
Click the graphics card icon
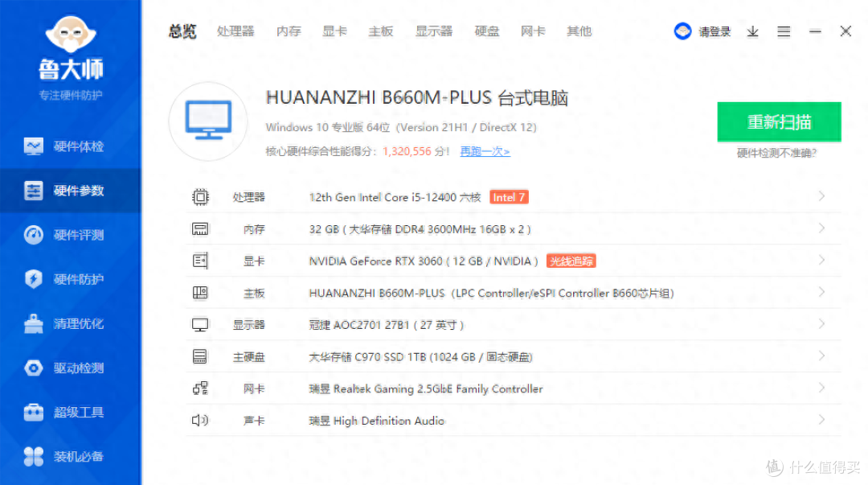tap(200, 261)
